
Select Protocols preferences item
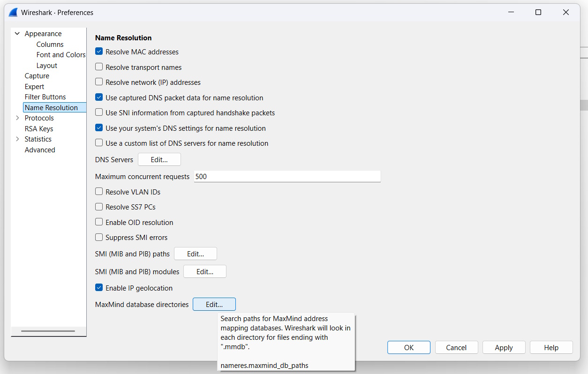point(39,118)
